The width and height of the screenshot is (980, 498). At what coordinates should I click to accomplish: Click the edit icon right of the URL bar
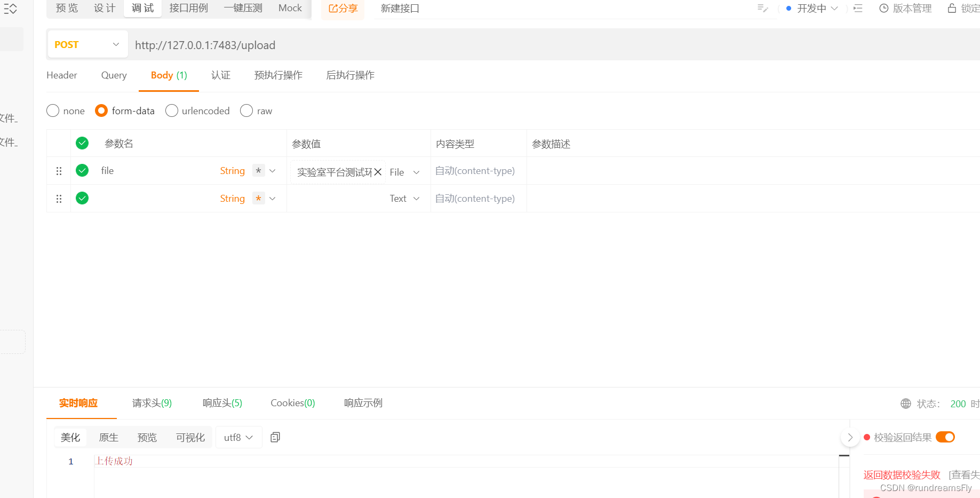(762, 8)
